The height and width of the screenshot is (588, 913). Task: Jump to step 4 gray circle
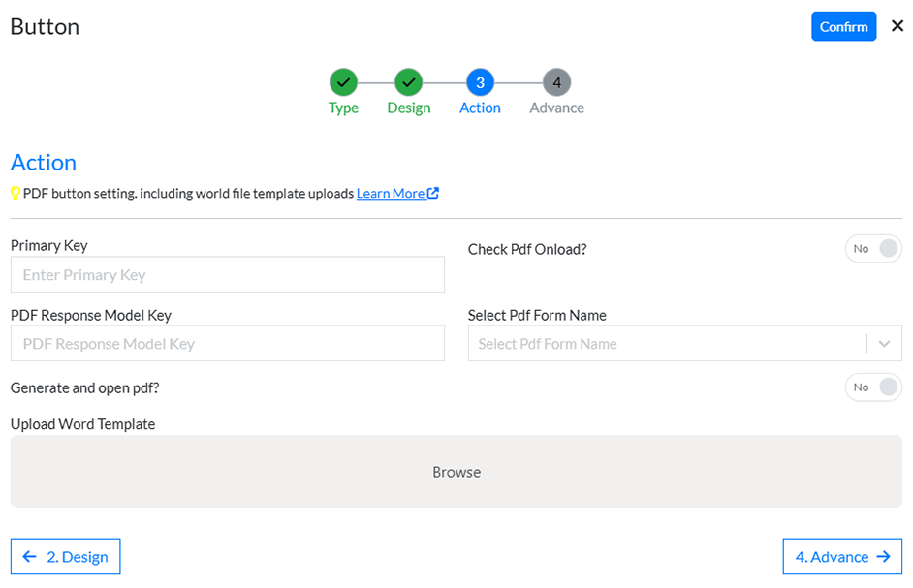(557, 82)
